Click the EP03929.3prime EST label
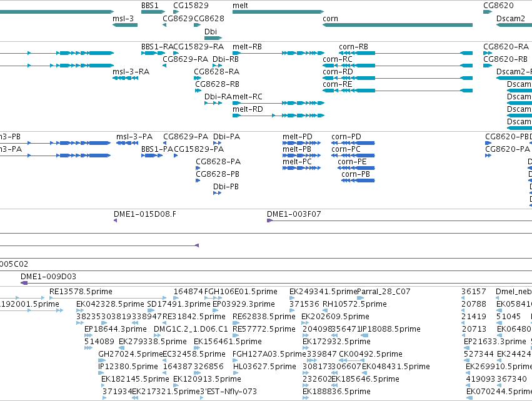The height and width of the screenshot is (401, 532). [x=244, y=304]
